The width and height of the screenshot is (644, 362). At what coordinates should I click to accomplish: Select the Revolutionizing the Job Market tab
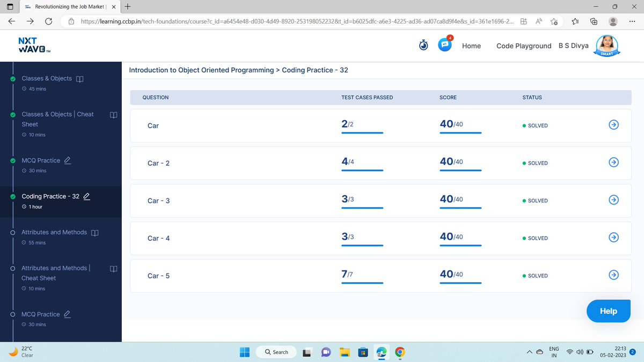(x=70, y=6)
